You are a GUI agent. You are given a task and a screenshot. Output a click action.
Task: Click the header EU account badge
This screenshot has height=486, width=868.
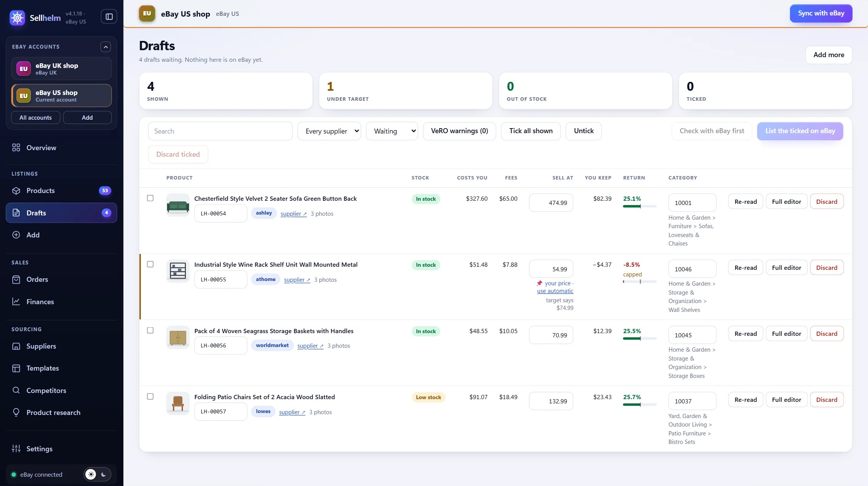click(147, 14)
